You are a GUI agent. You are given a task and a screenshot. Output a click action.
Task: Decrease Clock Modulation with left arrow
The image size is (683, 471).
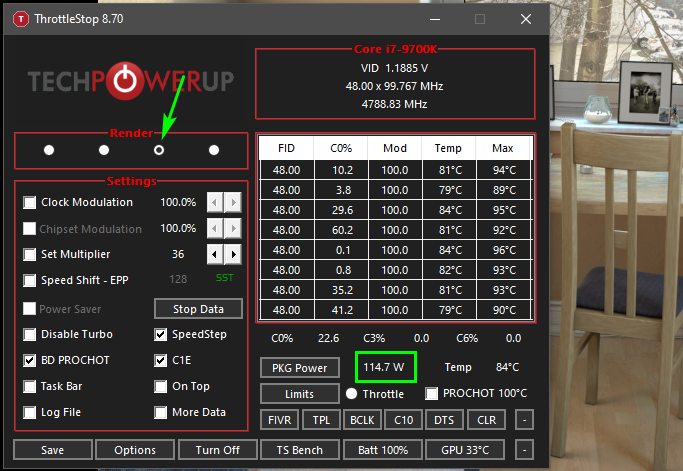[x=215, y=202]
